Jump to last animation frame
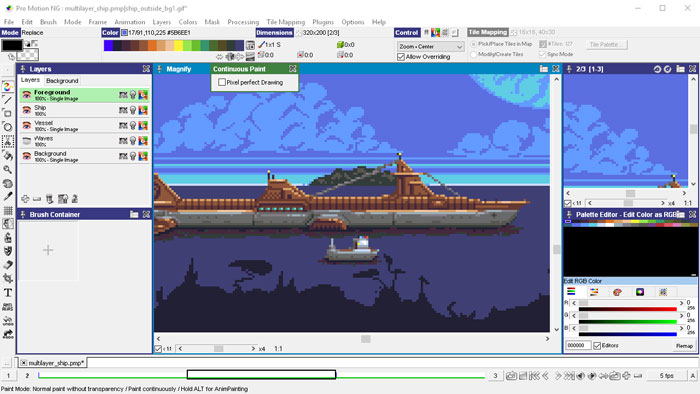Image resolution: width=700 pixels, height=394 pixels. click(569, 376)
